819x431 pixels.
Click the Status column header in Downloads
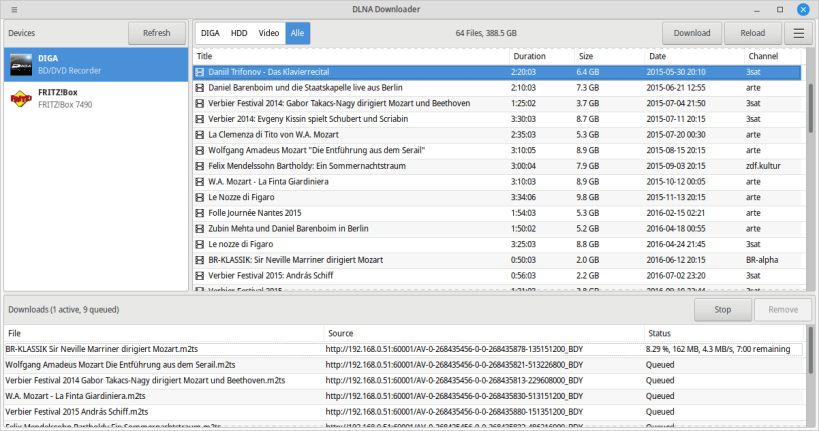click(x=724, y=333)
